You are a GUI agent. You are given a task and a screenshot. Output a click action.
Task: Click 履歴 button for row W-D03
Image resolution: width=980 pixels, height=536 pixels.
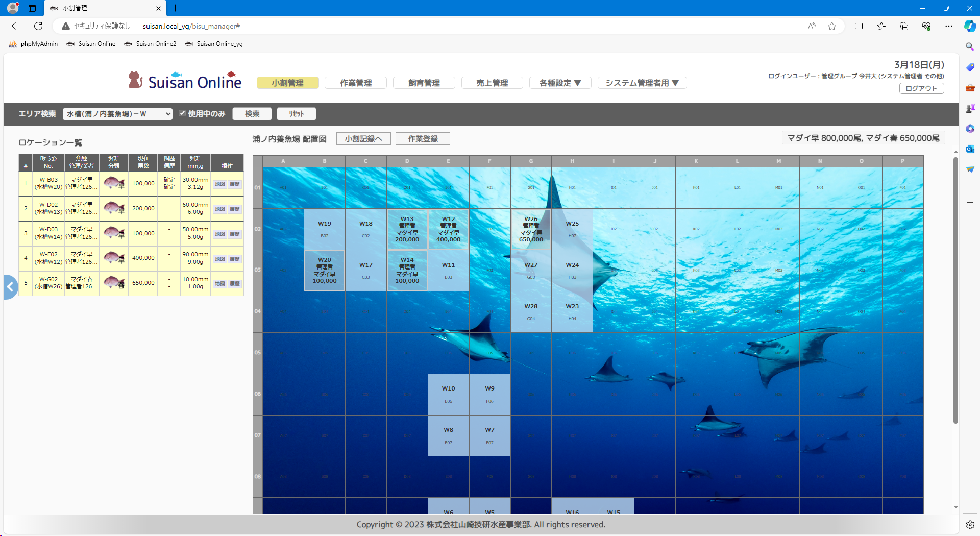[235, 234]
